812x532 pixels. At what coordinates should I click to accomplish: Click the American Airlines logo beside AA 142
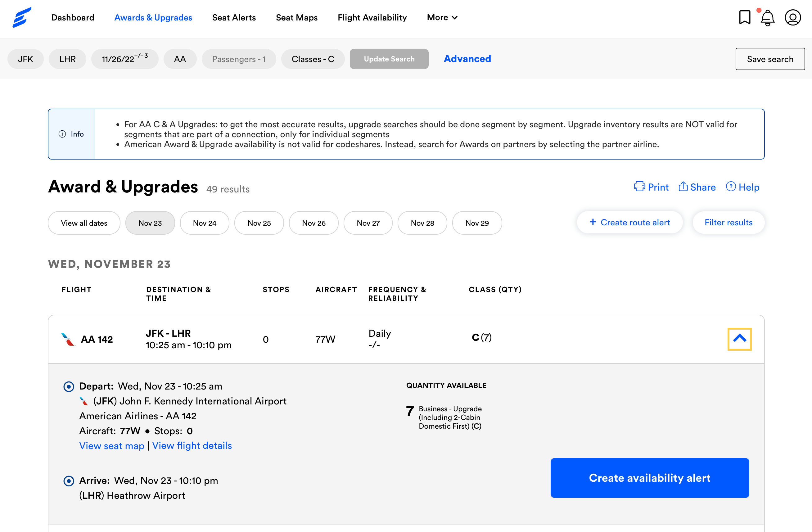(68, 339)
